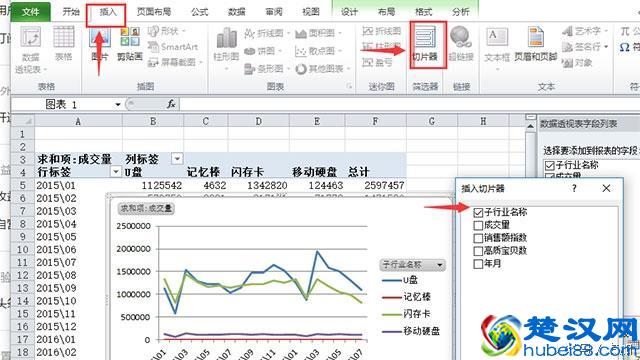Check 销售额指数 in Insert Slicers dialog

pyautogui.click(x=478, y=238)
